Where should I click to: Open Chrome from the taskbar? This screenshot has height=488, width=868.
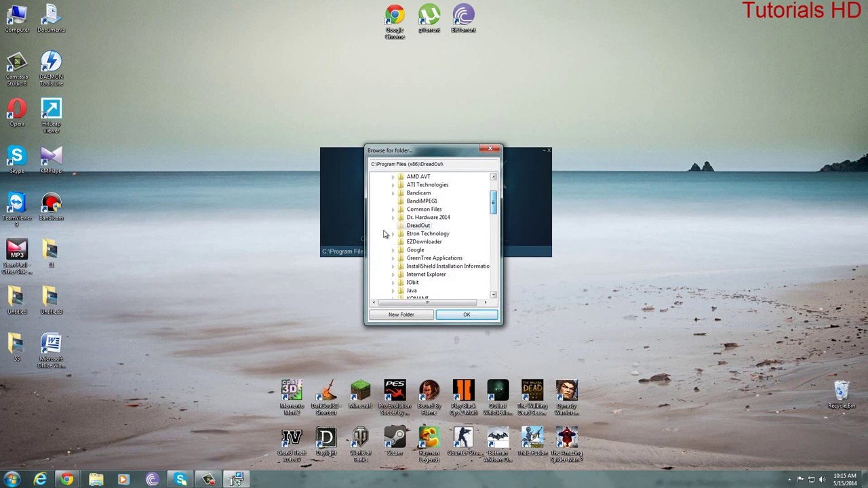click(x=66, y=480)
